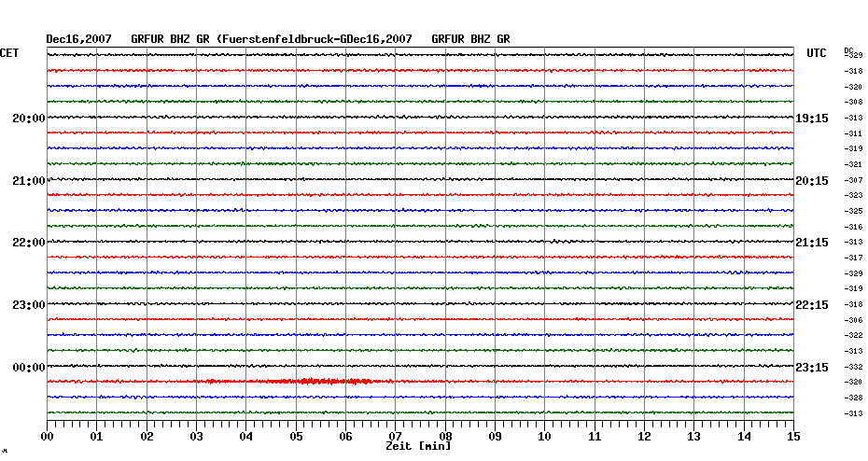Click minute tick label 02
The width and height of the screenshot is (868, 461).
pos(147,437)
